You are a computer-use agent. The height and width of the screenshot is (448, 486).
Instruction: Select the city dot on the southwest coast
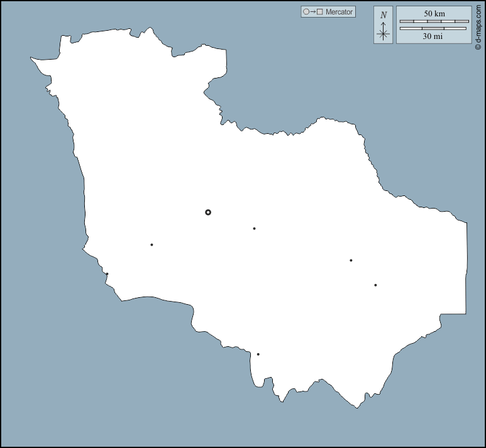(x=107, y=274)
